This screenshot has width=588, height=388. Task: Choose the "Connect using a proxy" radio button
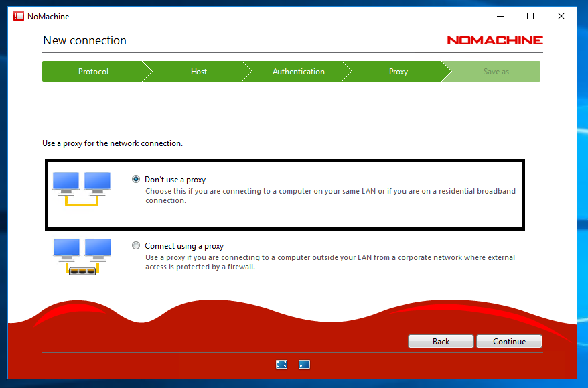click(136, 245)
